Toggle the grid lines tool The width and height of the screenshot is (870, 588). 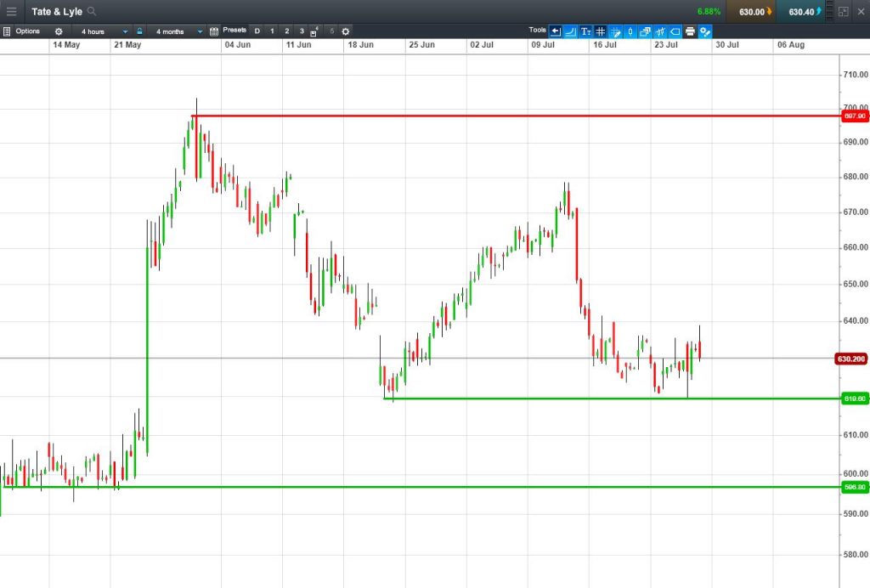tap(601, 31)
